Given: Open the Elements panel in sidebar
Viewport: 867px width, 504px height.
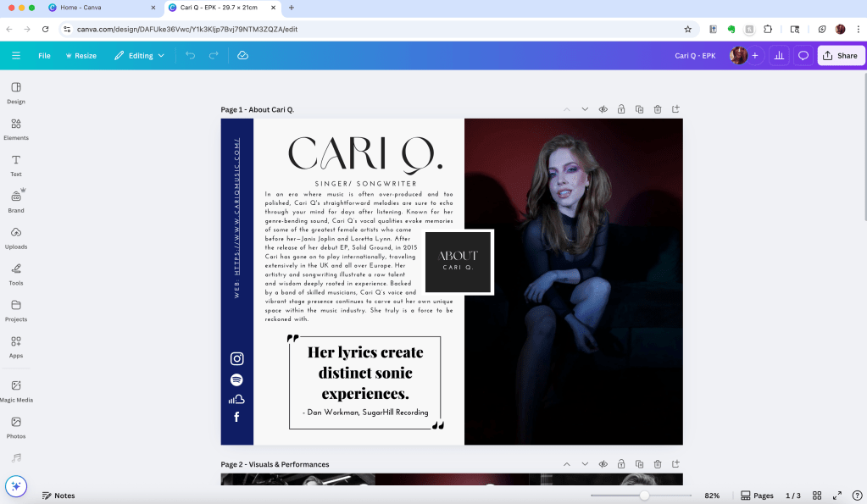Looking at the screenshot, I should 15,128.
